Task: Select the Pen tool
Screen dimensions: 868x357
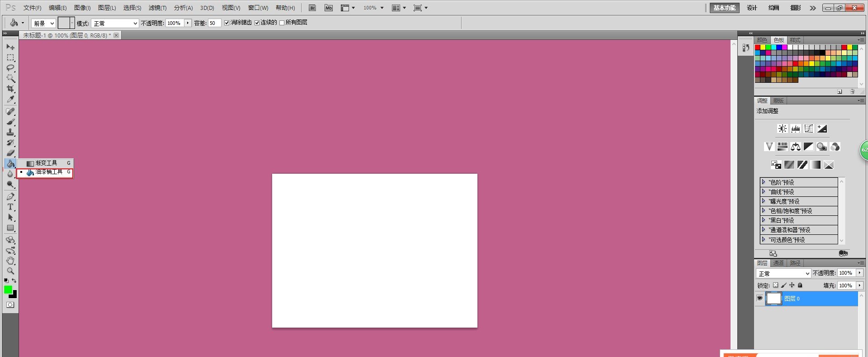Action: point(10,196)
